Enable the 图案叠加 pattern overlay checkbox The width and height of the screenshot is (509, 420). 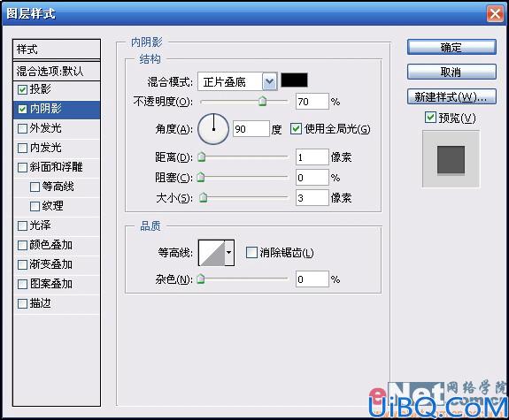(22, 285)
